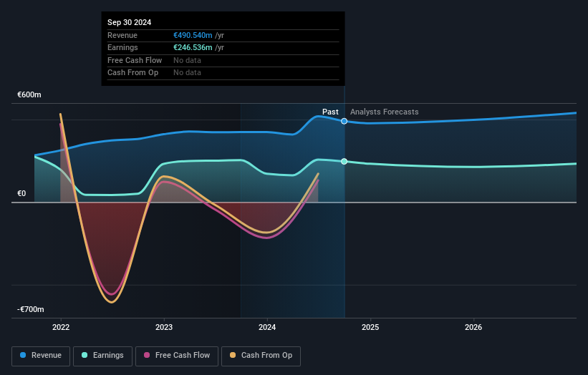Image resolution: width=588 pixels, height=375 pixels.
Task: Click the Cash From Op No data value
Action: (187, 73)
